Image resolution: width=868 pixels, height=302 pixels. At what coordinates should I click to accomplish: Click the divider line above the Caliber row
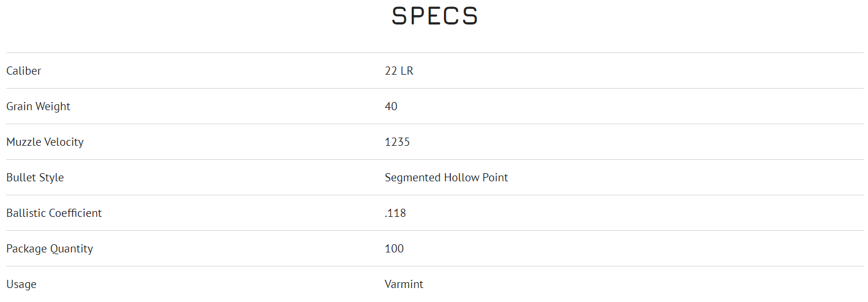click(x=435, y=53)
